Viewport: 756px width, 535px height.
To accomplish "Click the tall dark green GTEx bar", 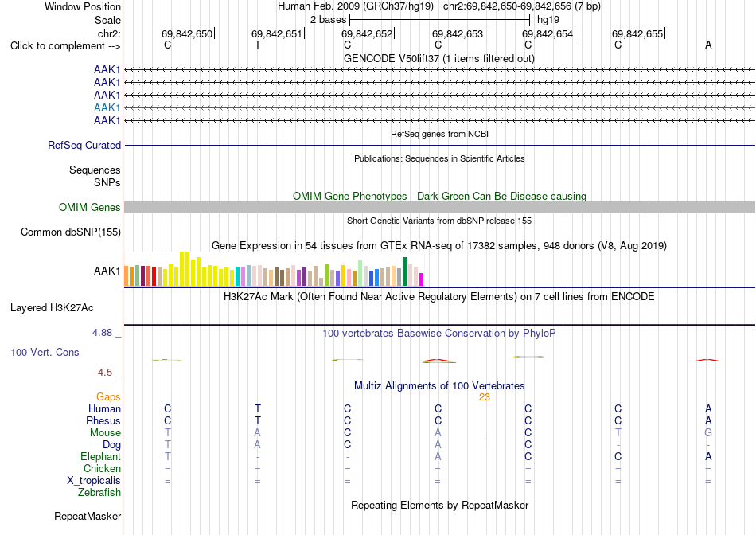I will click(405, 271).
